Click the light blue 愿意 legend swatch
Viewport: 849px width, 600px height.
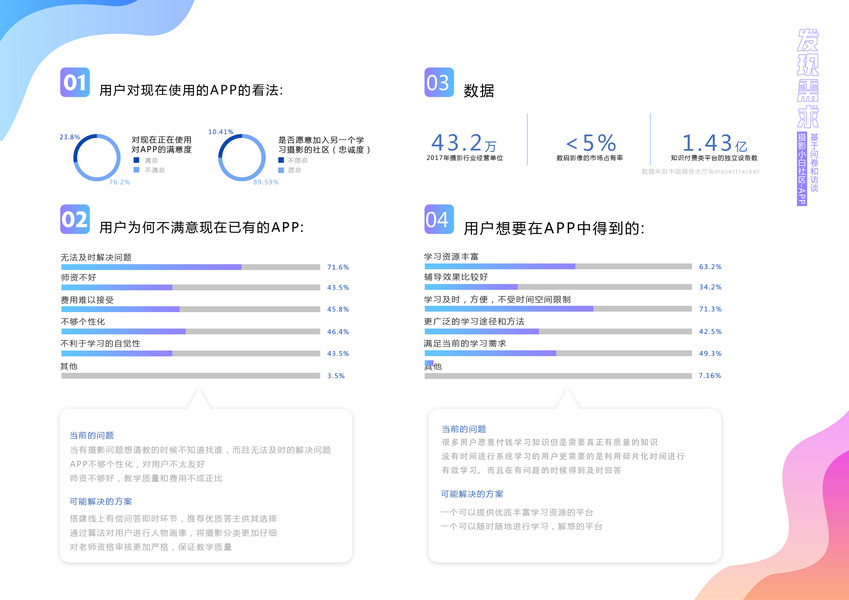[281, 170]
